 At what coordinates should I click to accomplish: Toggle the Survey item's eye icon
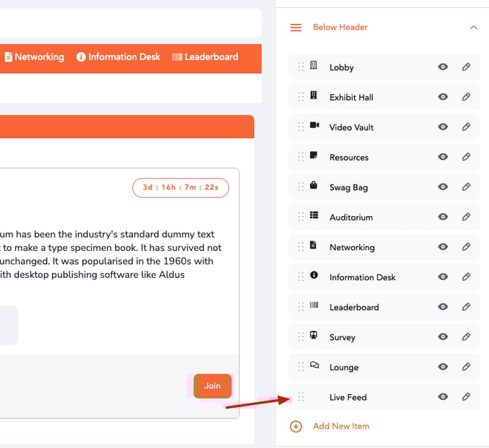[x=443, y=337]
